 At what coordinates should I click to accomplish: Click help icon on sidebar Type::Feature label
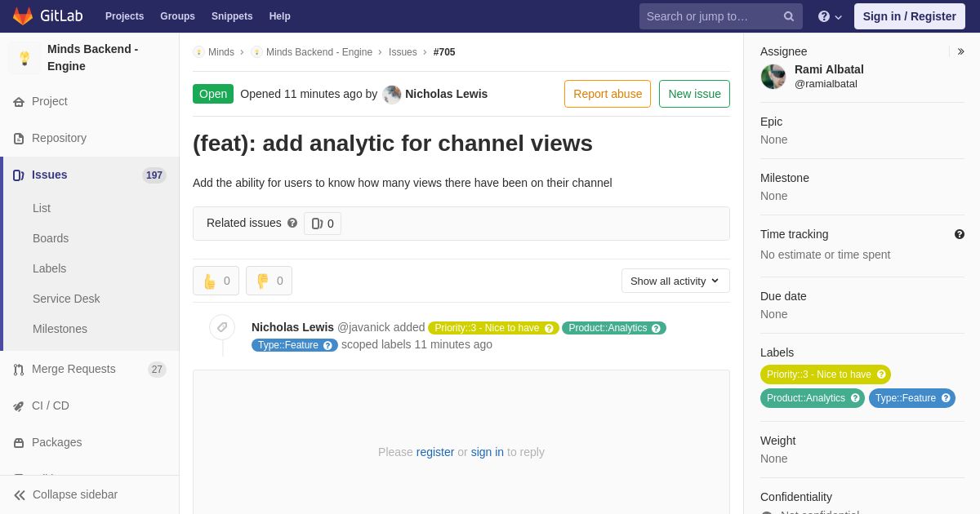[x=946, y=398]
